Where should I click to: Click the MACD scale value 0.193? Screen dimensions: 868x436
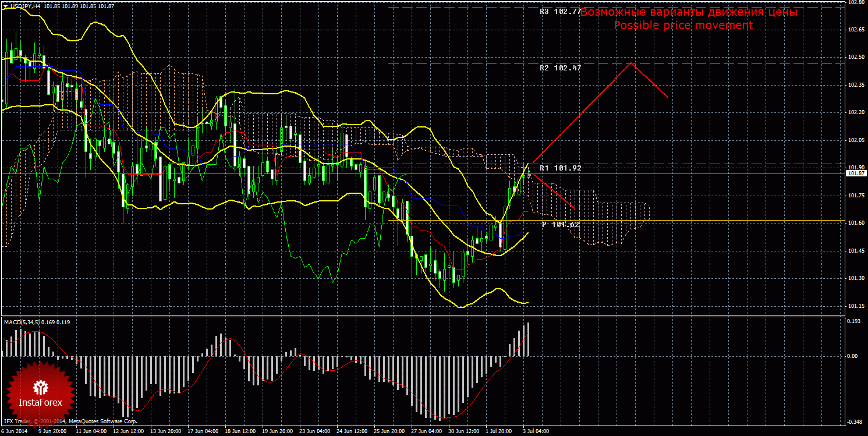tap(853, 321)
